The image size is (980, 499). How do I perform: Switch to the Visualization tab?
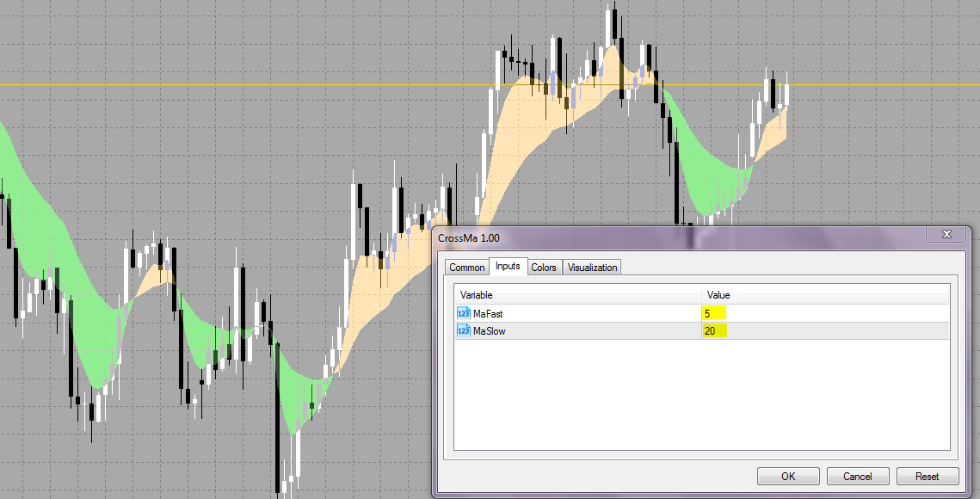coord(592,267)
